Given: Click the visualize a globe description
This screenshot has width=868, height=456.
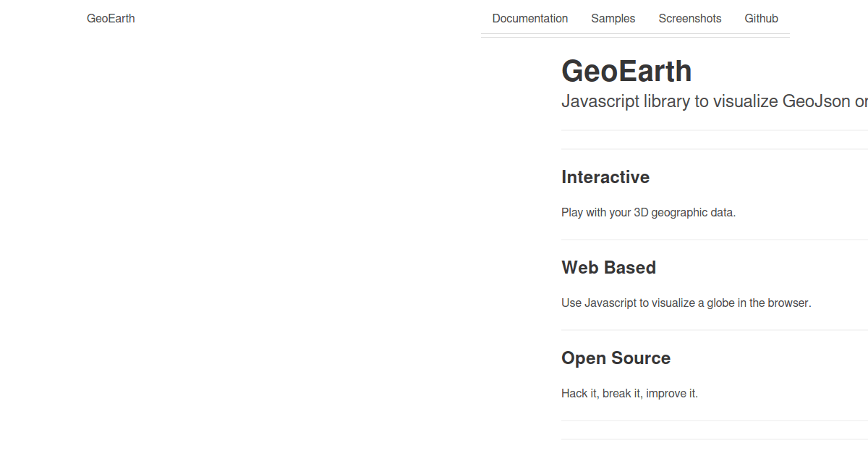Looking at the screenshot, I should [x=686, y=303].
